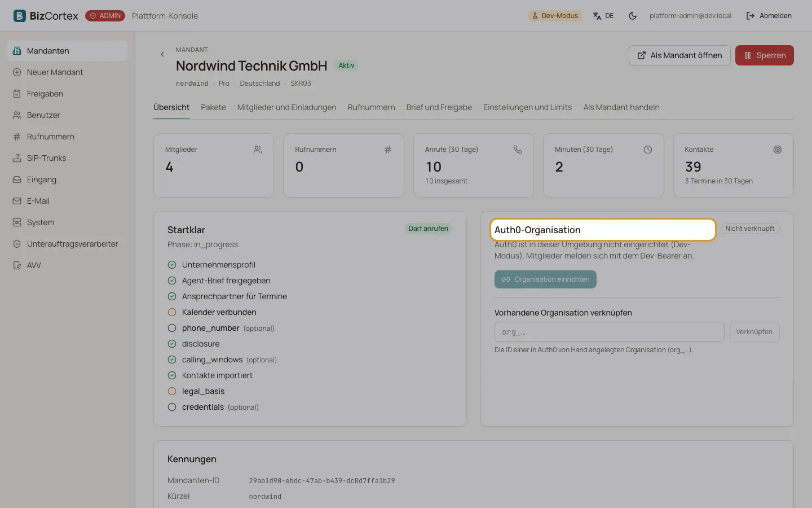Viewport: 812px width, 508px height.
Task: Open Neuer Mandant in sidebar
Action: 68,72
